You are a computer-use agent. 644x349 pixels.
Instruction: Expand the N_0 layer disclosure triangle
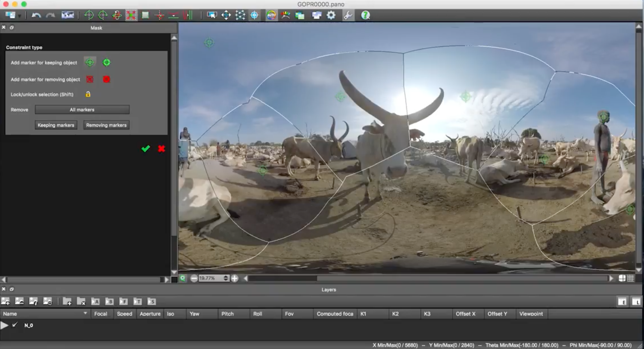coord(5,325)
